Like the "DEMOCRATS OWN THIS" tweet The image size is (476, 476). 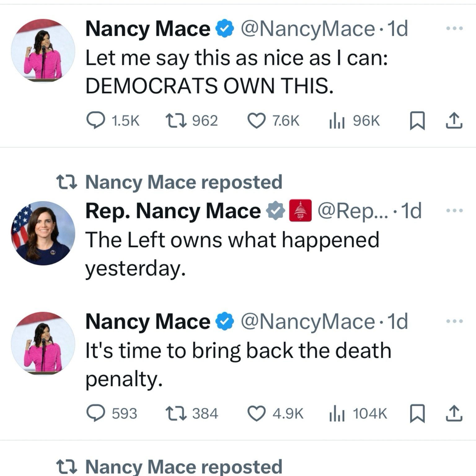coord(256,120)
